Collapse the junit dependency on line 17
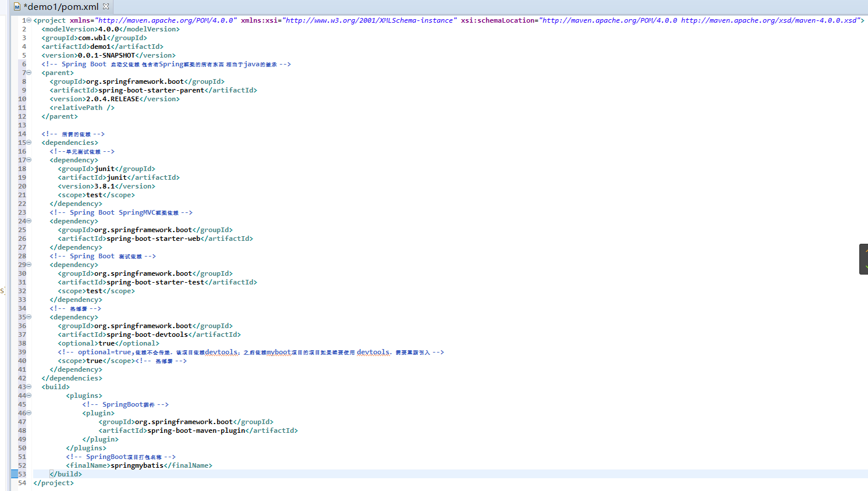Screen dimensions: 868x491 click(29, 160)
